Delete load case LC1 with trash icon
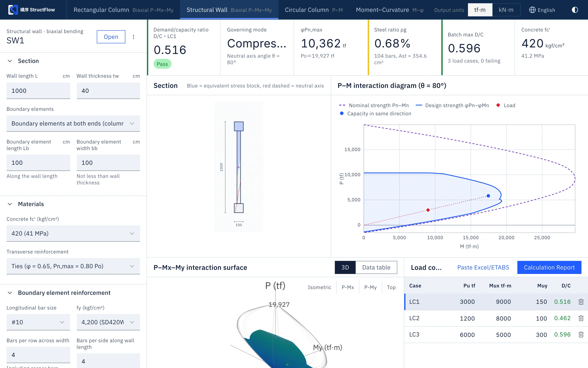588x368 pixels. (x=581, y=302)
